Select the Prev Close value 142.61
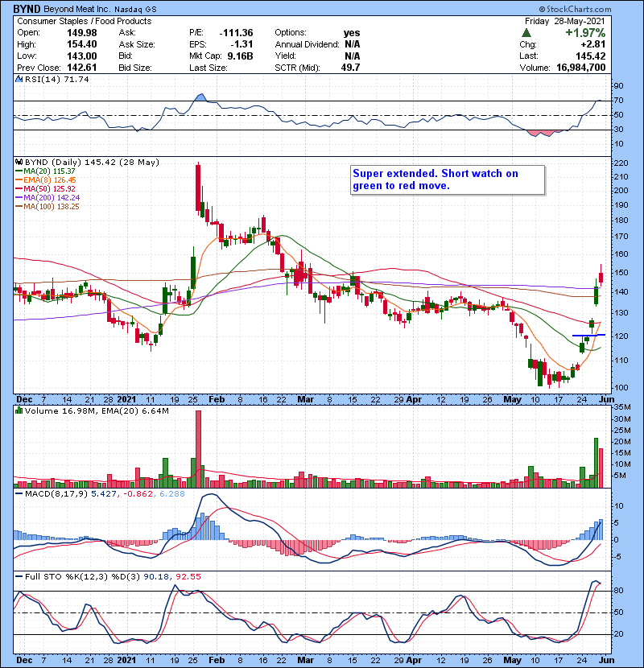 point(82,68)
